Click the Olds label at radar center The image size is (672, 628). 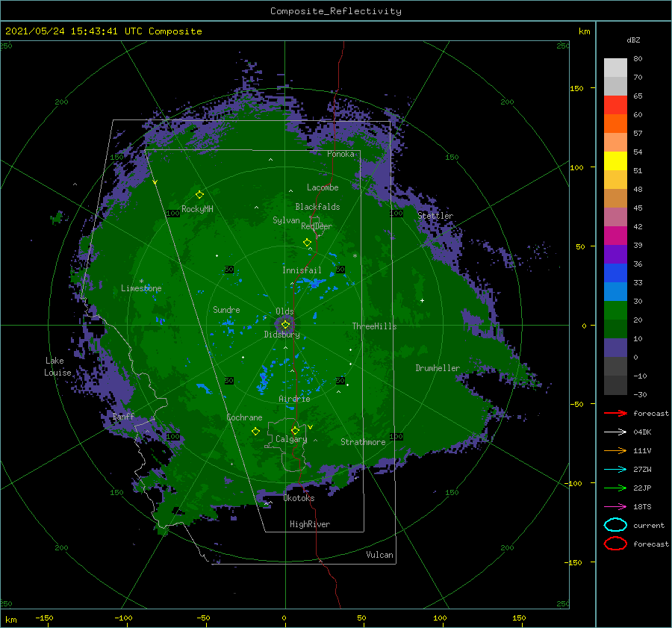coord(284,311)
